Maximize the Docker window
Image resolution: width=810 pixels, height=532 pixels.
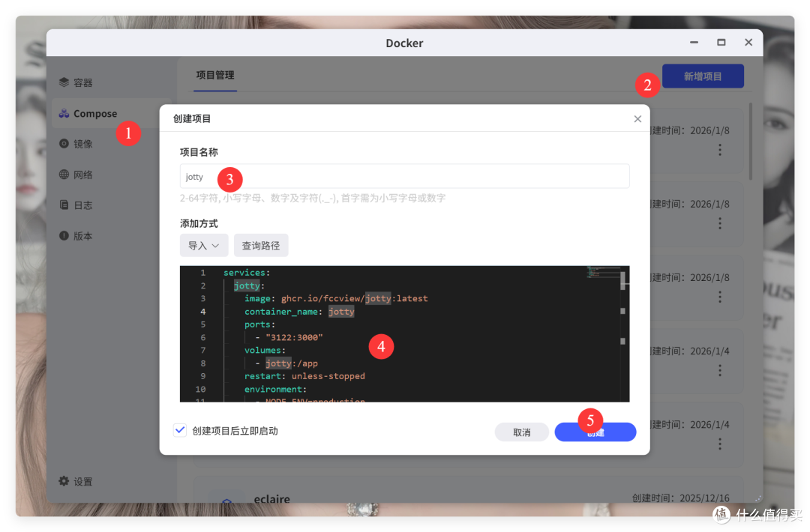click(721, 42)
